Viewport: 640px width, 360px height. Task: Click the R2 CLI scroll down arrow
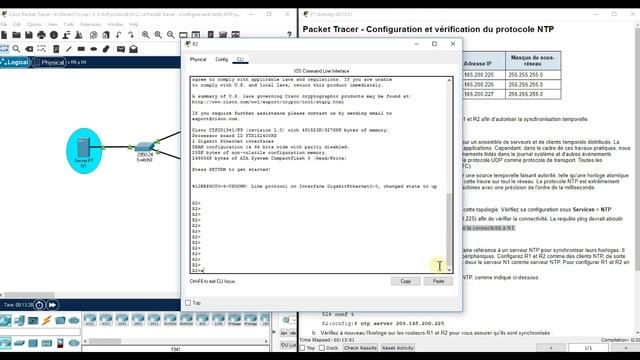coord(449,270)
